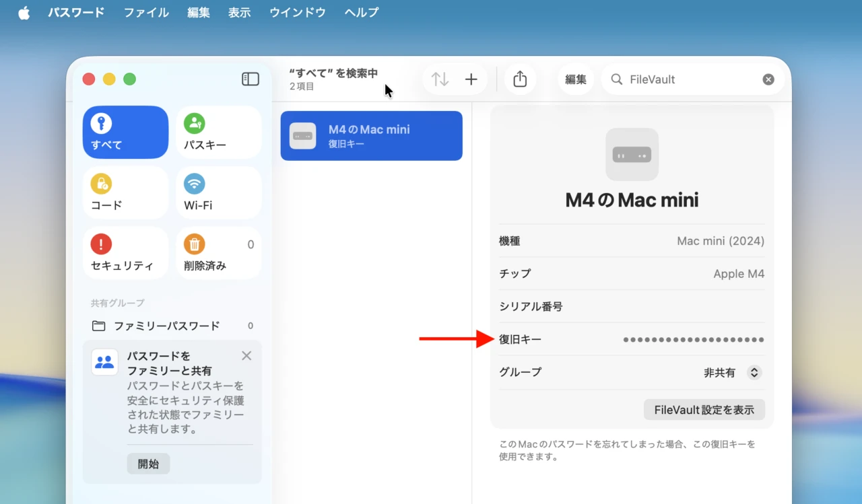The height and width of the screenshot is (504, 862).
Task: Open the ウインドウ menu
Action: point(297,12)
